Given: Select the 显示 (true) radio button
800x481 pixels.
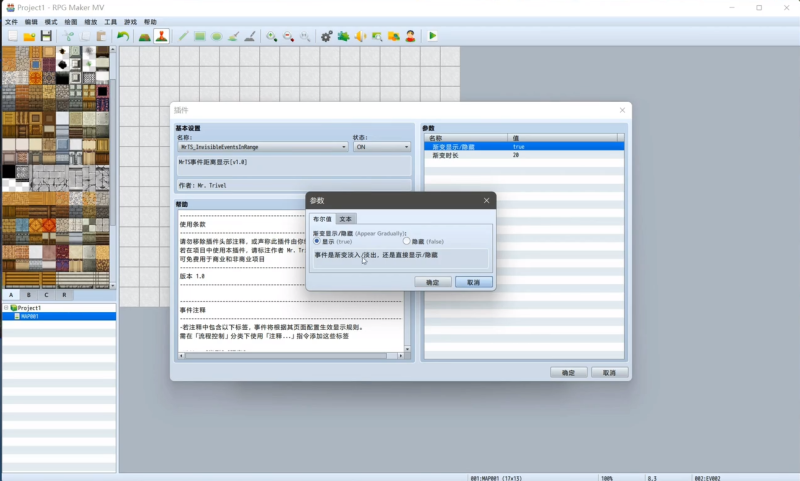Looking at the screenshot, I should (317, 241).
